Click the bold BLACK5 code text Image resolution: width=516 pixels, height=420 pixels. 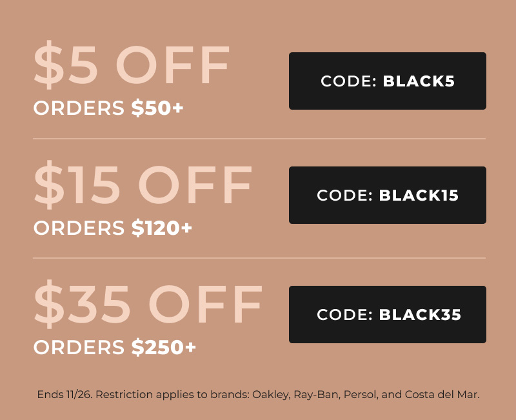coord(419,81)
